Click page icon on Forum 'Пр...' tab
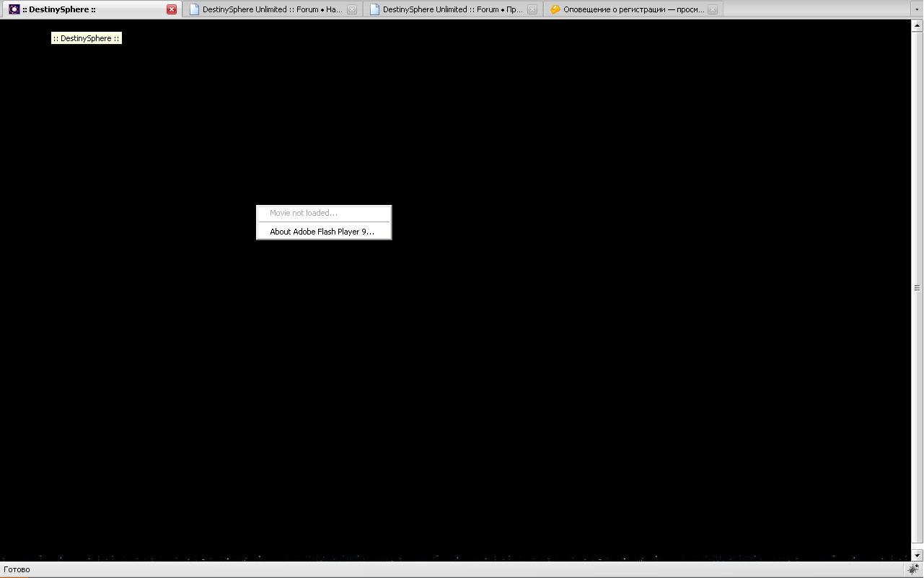This screenshot has width=924, height=578. (x=374, y=9)
